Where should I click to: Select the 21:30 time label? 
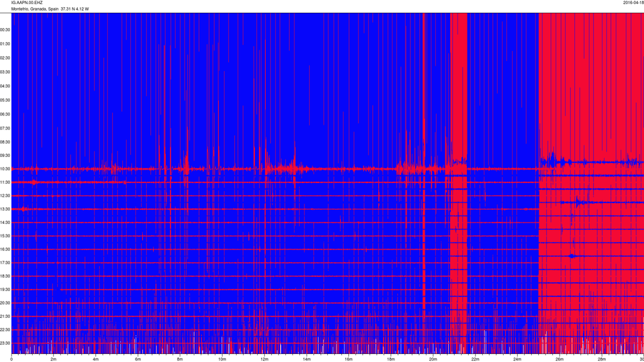click(5, 316)
